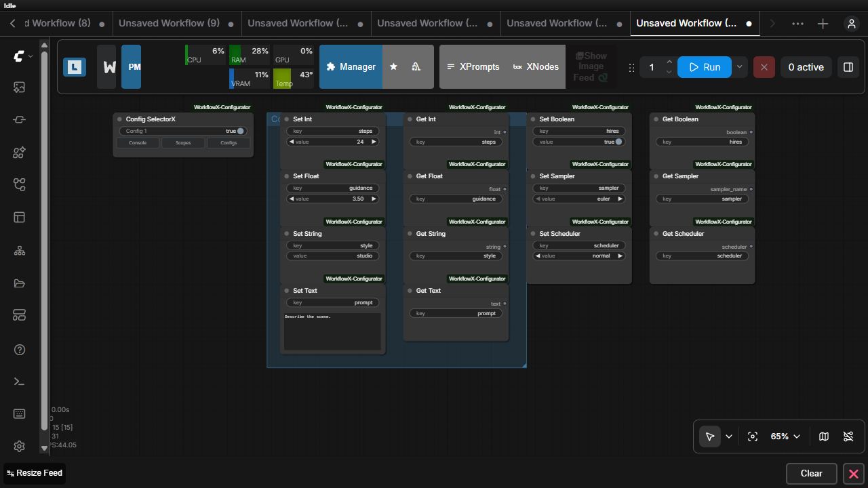The image size is (868, 488).
Task: Toggle collapse dot of Set Int node
Action: coord(287,119)
